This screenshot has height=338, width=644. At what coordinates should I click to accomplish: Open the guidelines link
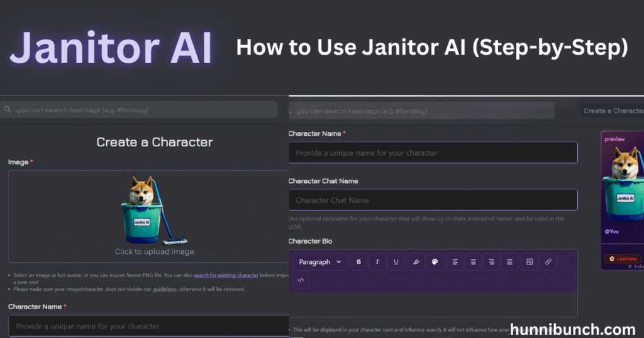165,289
